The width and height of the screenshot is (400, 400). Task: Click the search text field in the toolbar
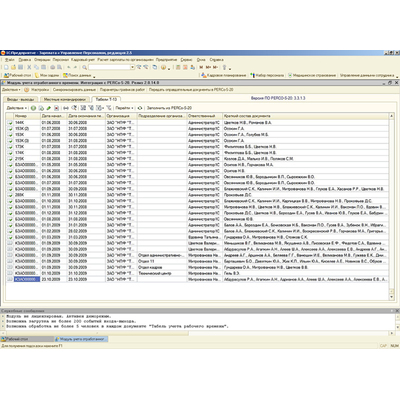click(x=109, y=67)
